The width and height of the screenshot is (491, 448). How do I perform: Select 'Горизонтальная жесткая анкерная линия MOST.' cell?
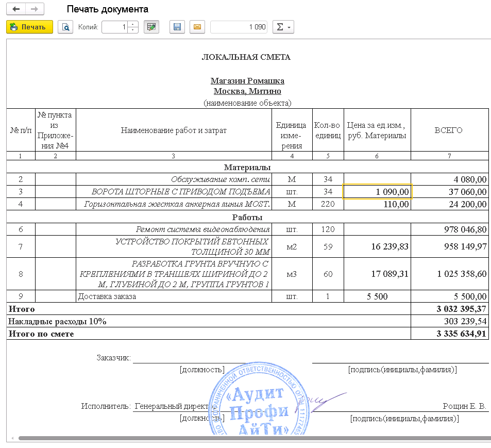(174, 204)
